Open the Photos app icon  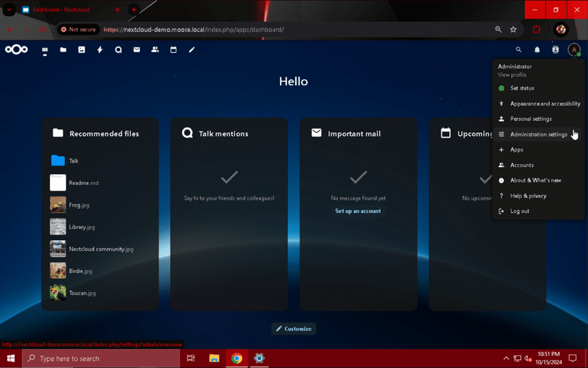point(81,49)
